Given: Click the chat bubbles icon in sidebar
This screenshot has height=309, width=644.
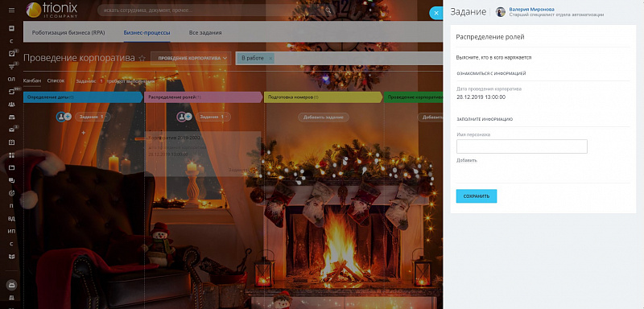Looking at the screenshot, I should [11, 180].
